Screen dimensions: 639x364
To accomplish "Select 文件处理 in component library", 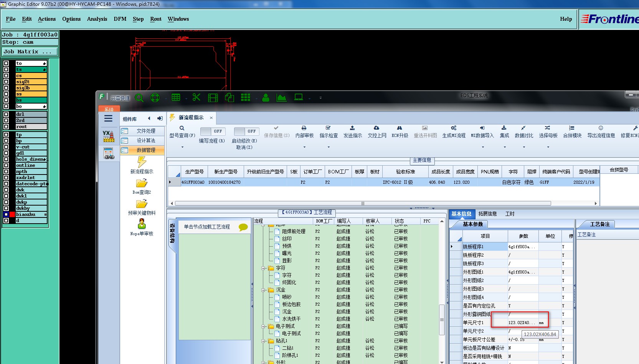I will pyautogui.click(x=142, y=131).
